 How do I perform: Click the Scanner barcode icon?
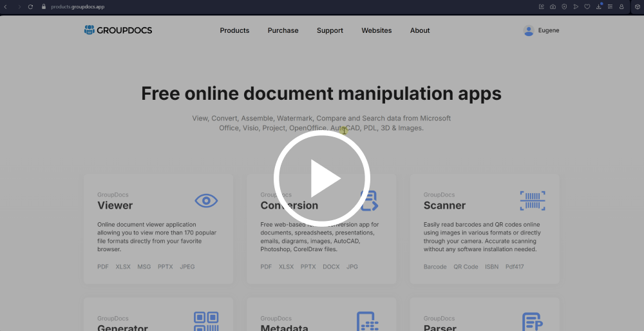pos(533,201)
